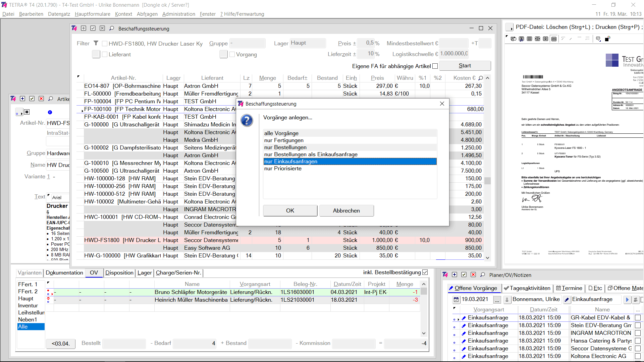Image resolution: width=644 pixels, height=362 pixels.
Task: Click the magnifier icon in the Artikel window
Action: [51, 99]
